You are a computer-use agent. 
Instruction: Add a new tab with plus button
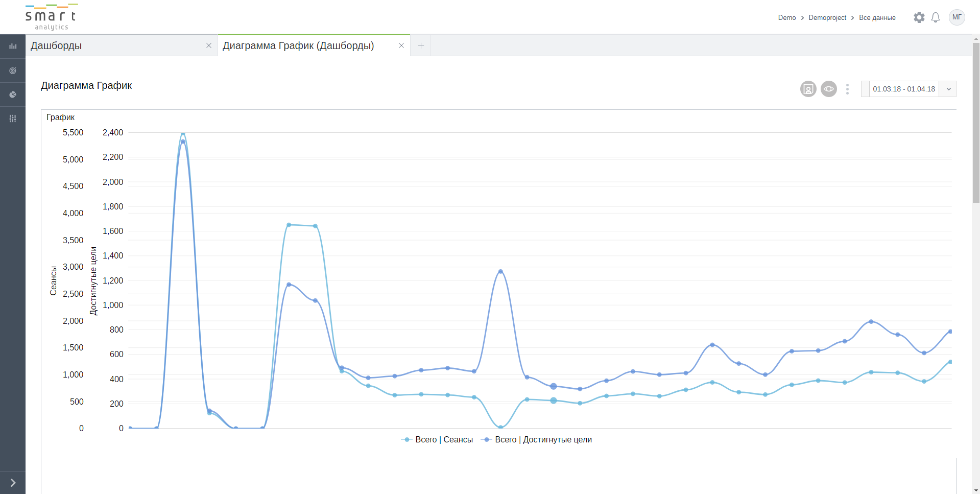click(421, 46)
